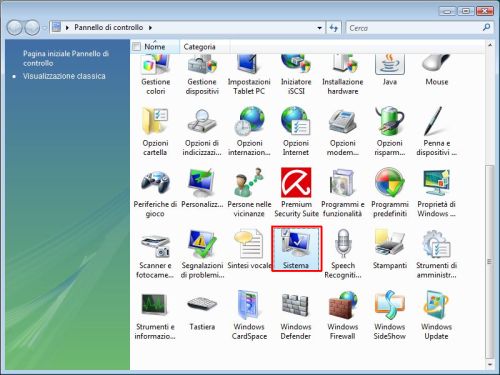The image size is (500, 375).
Task: Click the scrollbar up arrow
Action: coord(489,45)
